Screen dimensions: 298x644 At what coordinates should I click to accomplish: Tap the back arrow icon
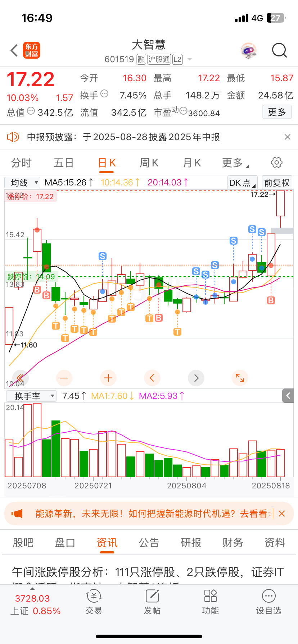[x=14, y=51]
